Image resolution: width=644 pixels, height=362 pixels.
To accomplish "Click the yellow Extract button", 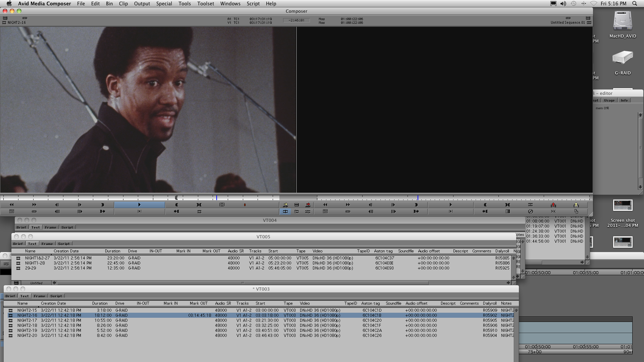I will [576, 205].
